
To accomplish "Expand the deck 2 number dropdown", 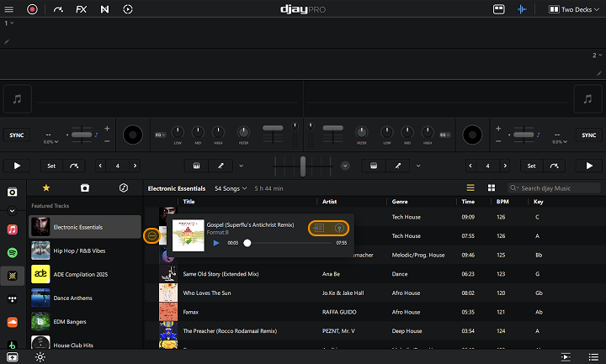I will point(597,55).
